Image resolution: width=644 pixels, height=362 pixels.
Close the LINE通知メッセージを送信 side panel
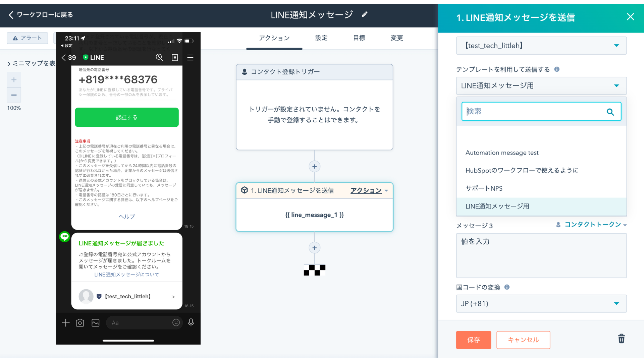pyautogui.click(x=630, y=17)
